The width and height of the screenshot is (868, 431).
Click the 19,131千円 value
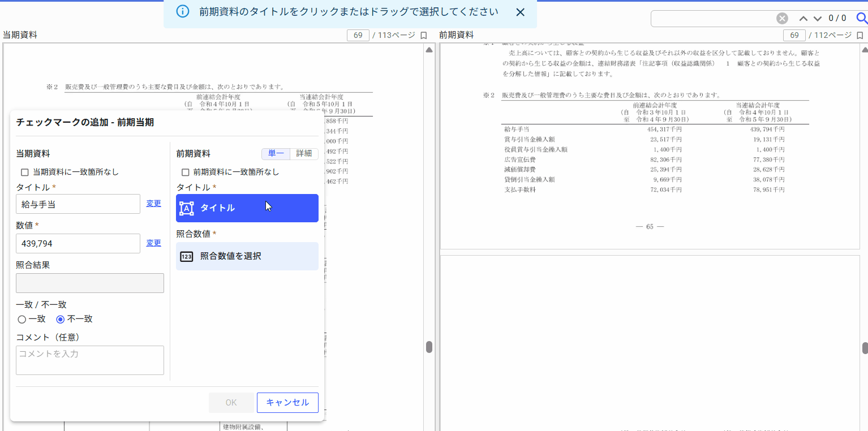[x=769, y=139]
